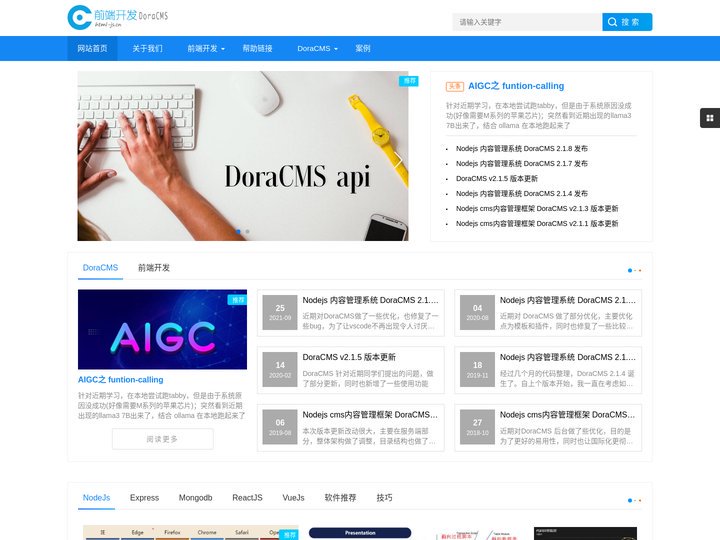The image size is (720, 540).
Task: Open article card dated 06 2019-08
Action: point(351,428)
